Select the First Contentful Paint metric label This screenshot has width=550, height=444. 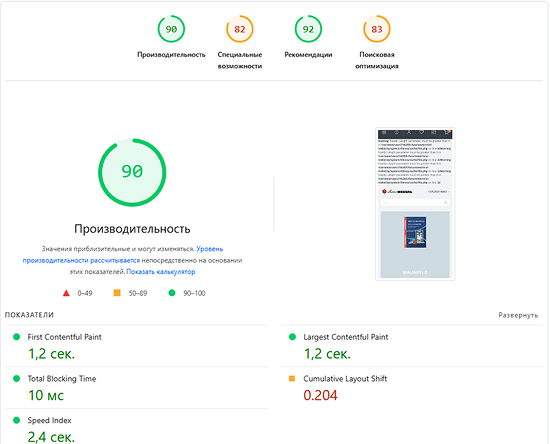tap(65, 337)
